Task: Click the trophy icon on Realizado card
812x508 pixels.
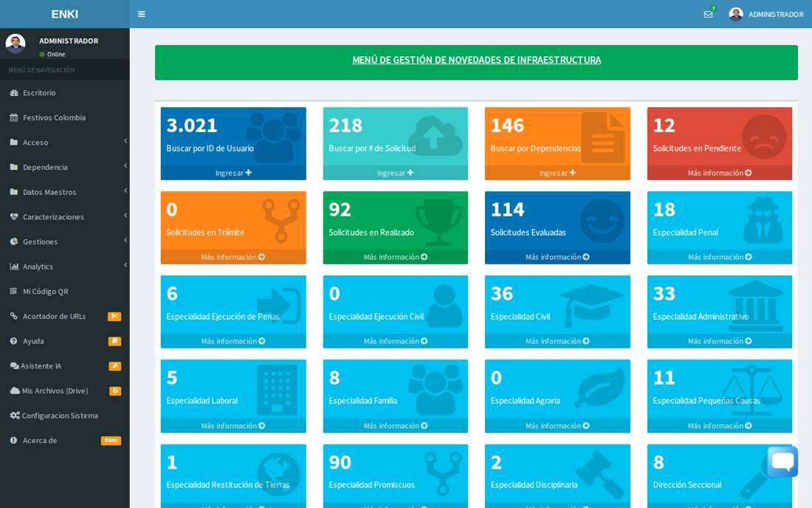Action: click(x=438, y=222)
